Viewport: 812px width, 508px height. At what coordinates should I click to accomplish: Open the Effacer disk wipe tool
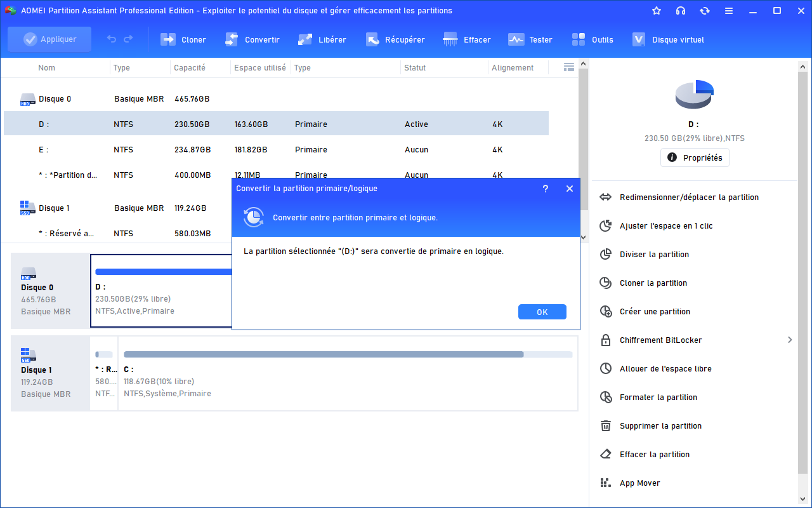point(450,39)
